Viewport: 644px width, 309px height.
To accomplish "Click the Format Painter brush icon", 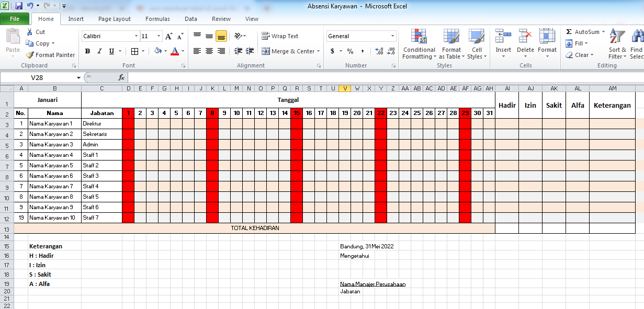I will click(30, 55).
